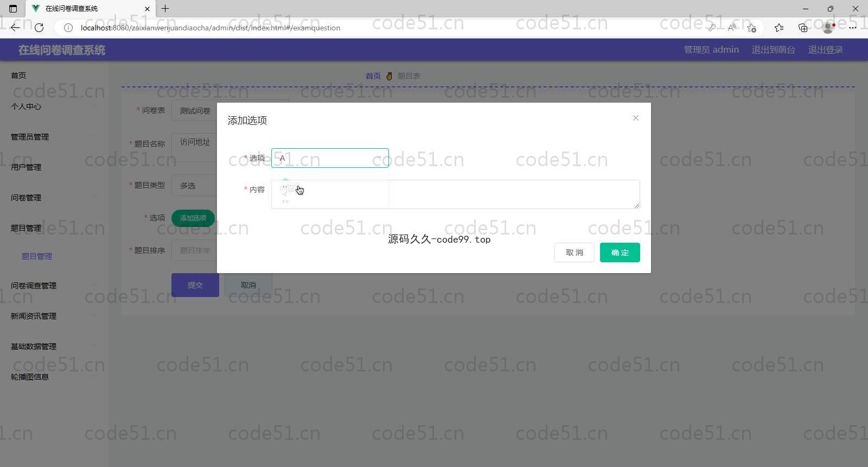This screenshot has width=868, height=467.
Task: Collapse the 题目管理 parent sidebar menu
Action: pos(26,228)
